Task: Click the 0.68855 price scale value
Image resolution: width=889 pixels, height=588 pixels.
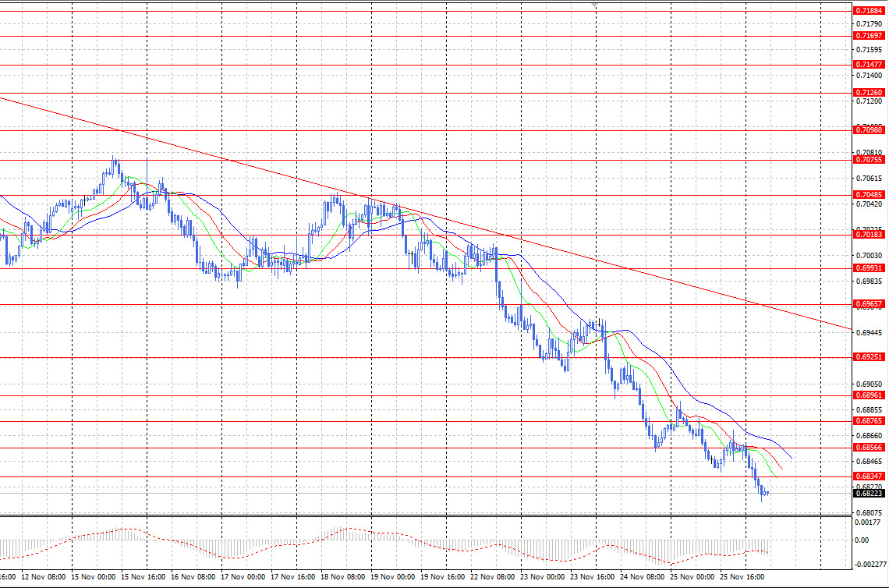Action: point(870,410)
